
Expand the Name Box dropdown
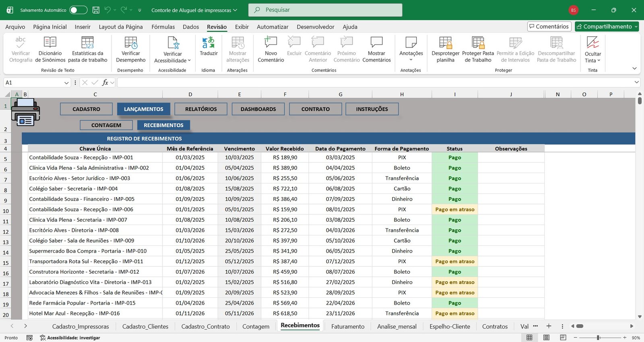(66, 83)
